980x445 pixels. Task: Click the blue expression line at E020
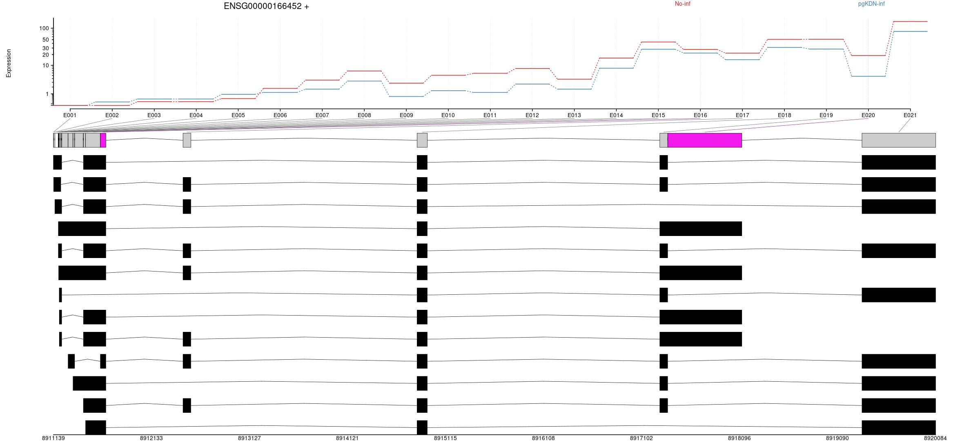point(868,76)
